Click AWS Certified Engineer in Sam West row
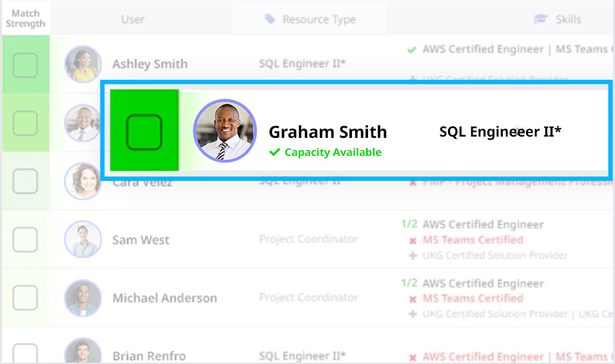This screenshot has height=364, width=615. tap(483, 224)
